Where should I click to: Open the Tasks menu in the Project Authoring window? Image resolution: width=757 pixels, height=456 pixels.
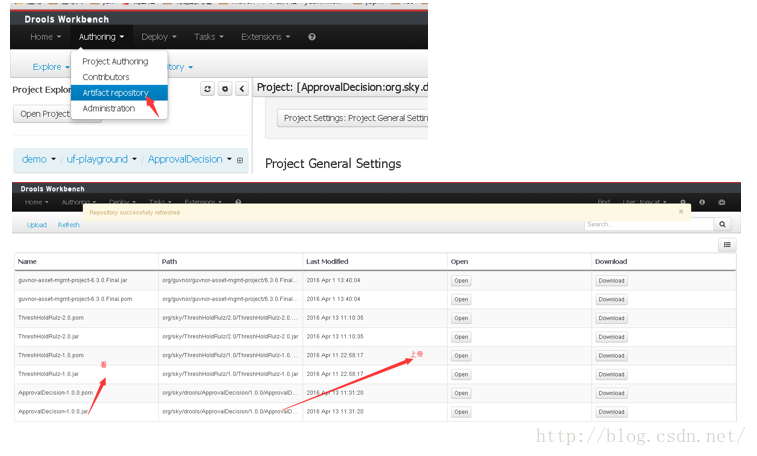coord(209,37)
